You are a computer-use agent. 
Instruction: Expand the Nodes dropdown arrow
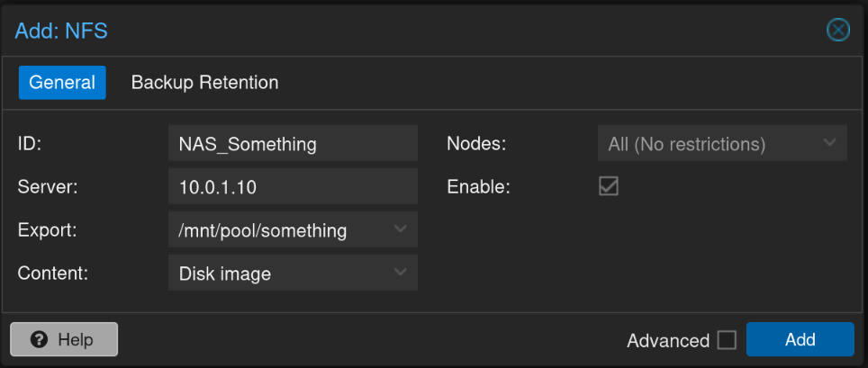pyautogui.click(x=830, y=143)
